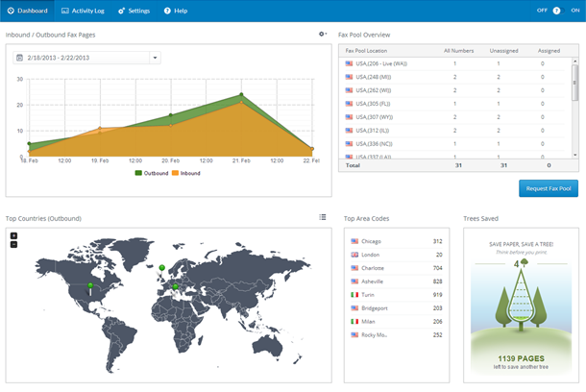The width and height of the screenshot is (586, 392).
Task: Open the Dashboard tab
Action: pyautogui.click(x=27, y=11)
